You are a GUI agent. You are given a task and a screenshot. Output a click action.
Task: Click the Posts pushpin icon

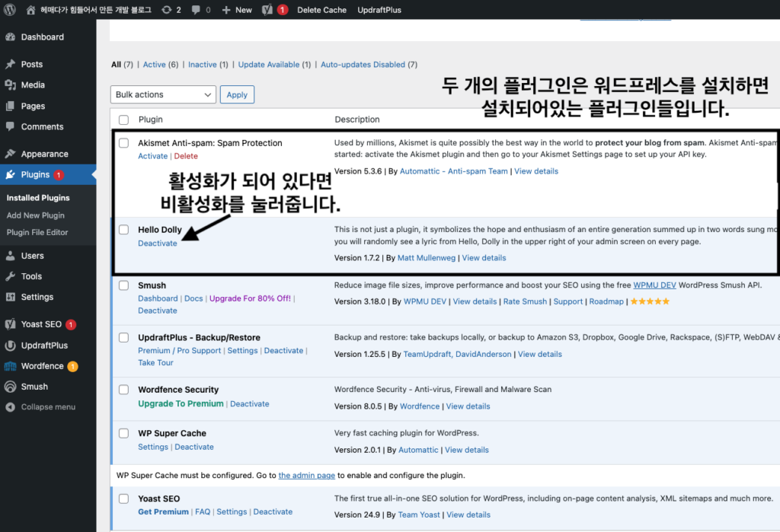click(11, 64)
